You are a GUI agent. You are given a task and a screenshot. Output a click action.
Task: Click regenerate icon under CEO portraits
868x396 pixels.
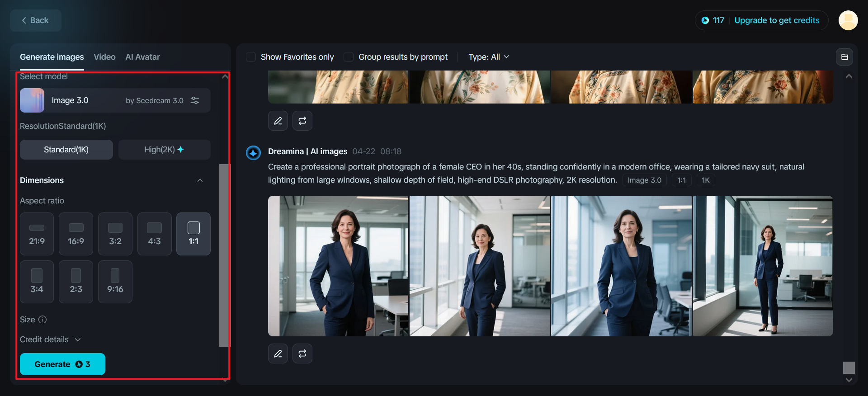point(302,354)
